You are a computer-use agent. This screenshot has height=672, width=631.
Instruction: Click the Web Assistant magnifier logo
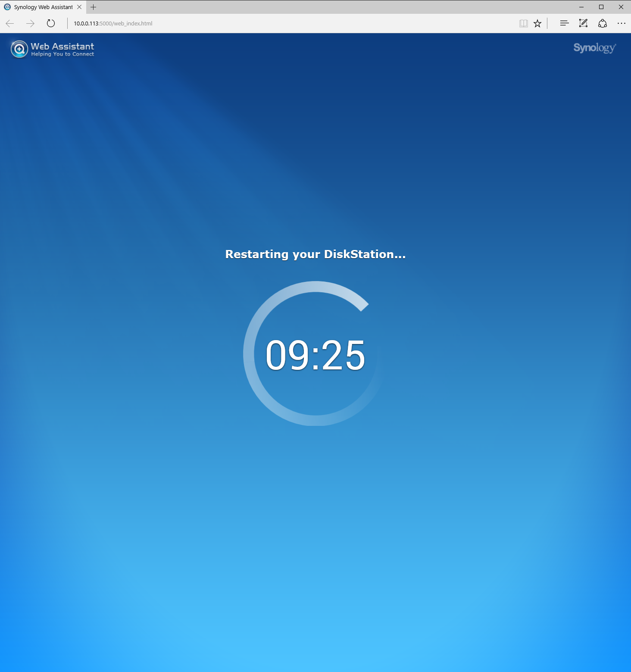(19, 49)
